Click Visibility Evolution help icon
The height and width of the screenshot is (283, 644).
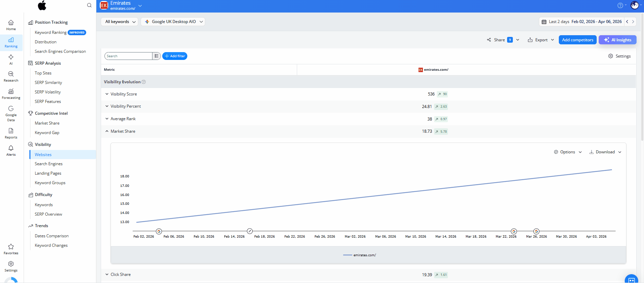[x=144, y=82]
